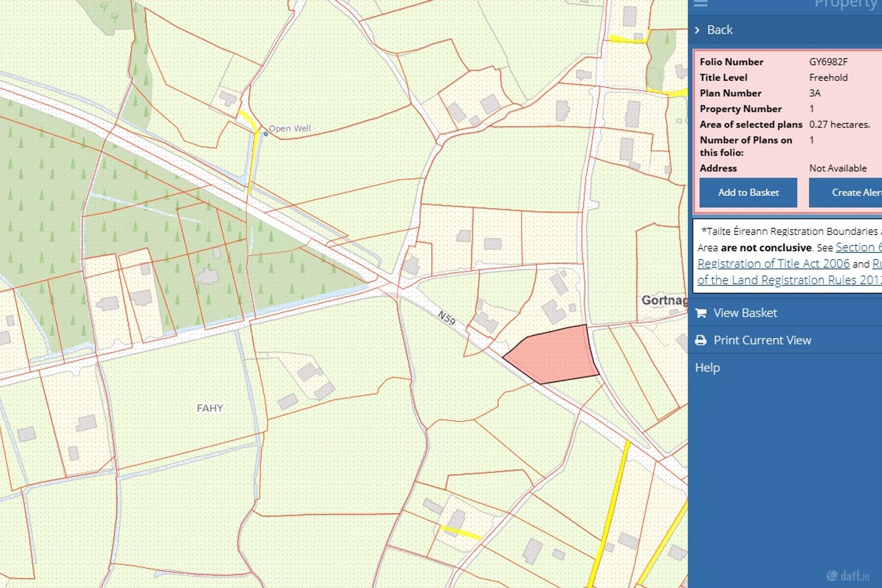This screenshot has width=882, height=588.
Task: Open the Registration of Title Act 2006 link
Action: click(x=773, y=263)
